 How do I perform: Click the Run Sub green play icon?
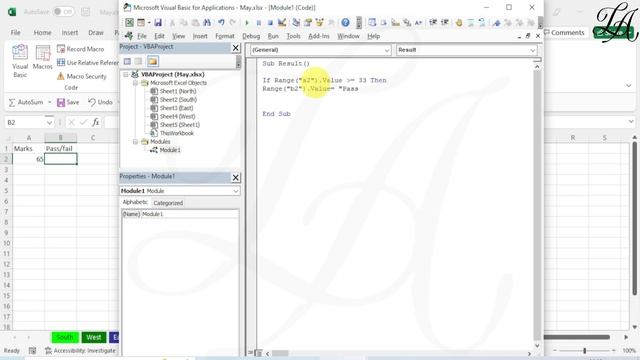pos(247,23)
